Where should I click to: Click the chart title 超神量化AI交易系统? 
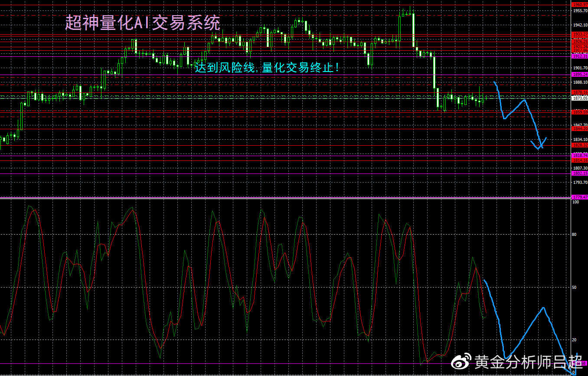(143, 23)
